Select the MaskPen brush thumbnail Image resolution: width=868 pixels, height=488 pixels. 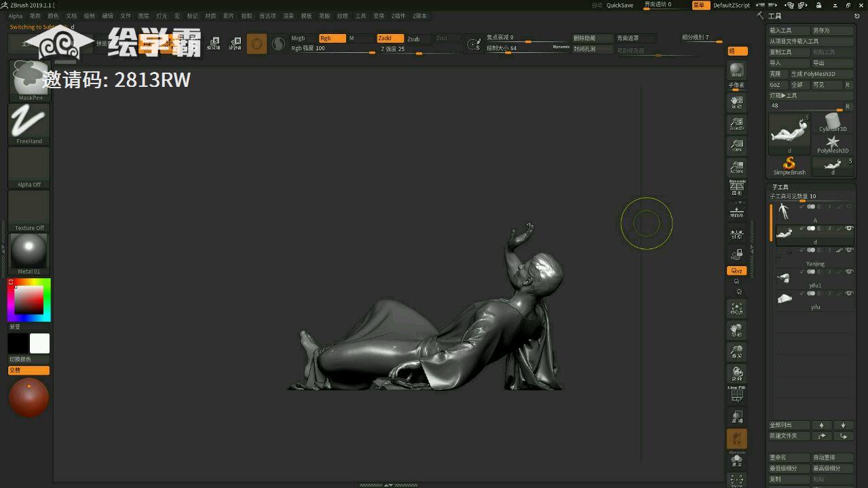click(29, 80)
